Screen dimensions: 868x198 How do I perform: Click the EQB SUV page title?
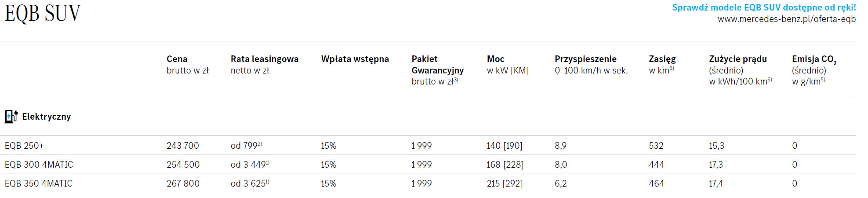tap(43, 14)
